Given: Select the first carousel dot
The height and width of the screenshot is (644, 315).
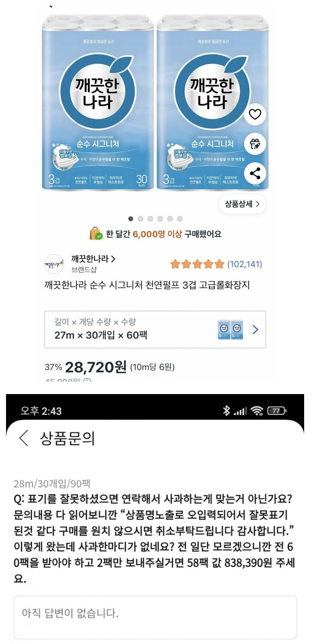Looking at the screenshot, I should [131, 219].
